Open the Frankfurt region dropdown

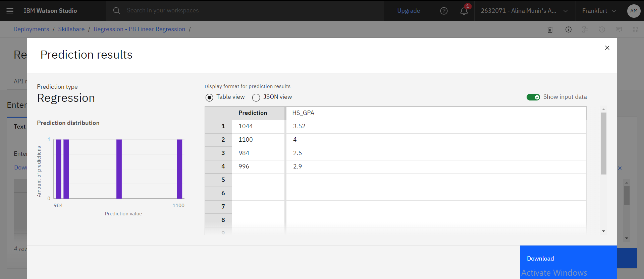599,11
